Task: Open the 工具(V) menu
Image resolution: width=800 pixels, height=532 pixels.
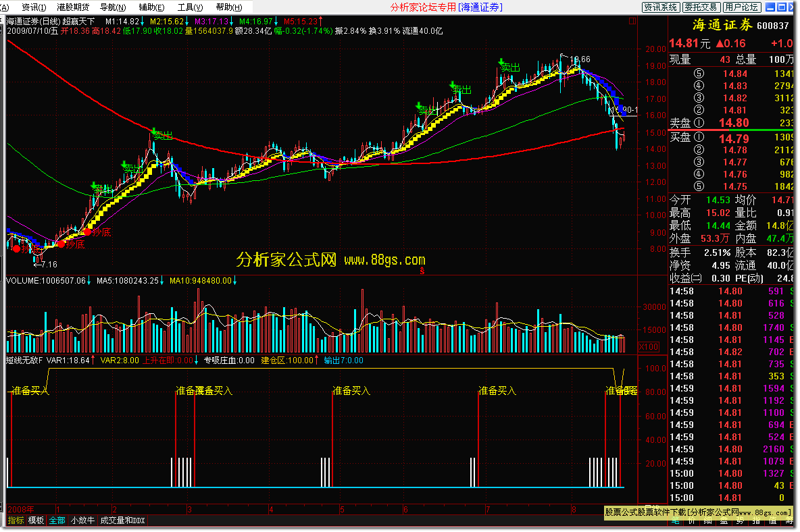Action: [x=190, y=7]
